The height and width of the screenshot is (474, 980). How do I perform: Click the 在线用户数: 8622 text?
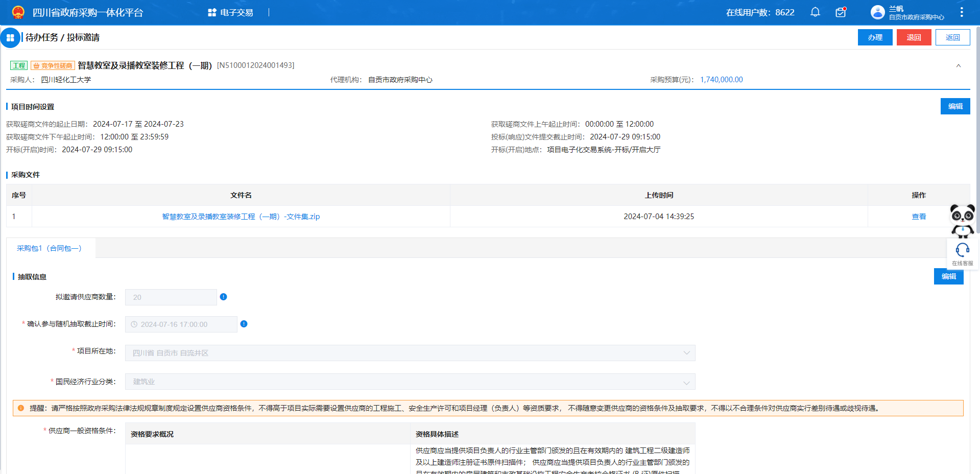(760, 12)
